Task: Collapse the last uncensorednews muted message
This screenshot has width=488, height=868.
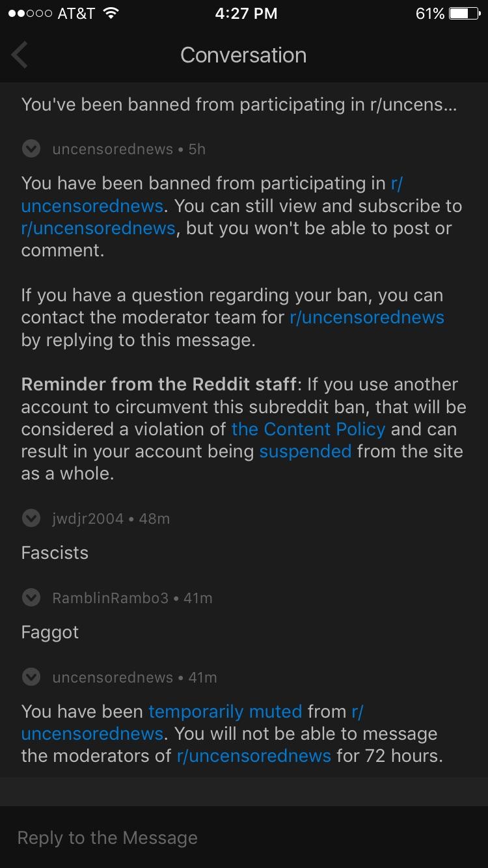Action: point(31,677)
